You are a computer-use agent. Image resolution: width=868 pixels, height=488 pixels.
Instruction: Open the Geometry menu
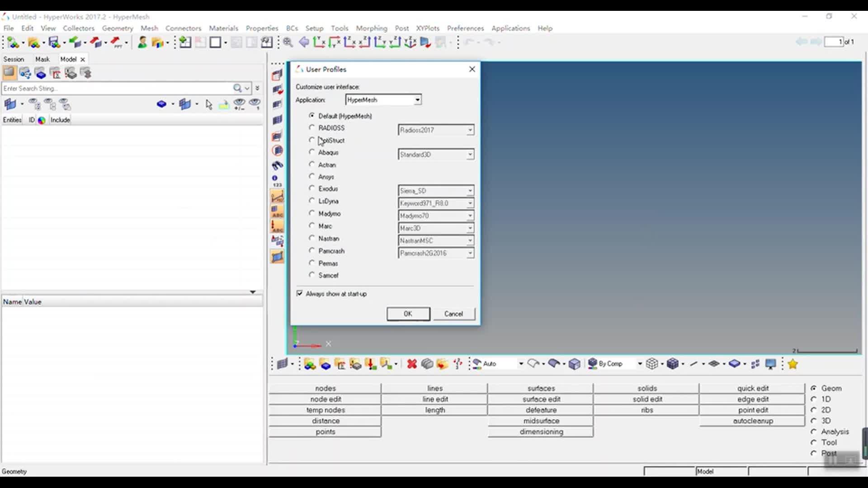117,28
